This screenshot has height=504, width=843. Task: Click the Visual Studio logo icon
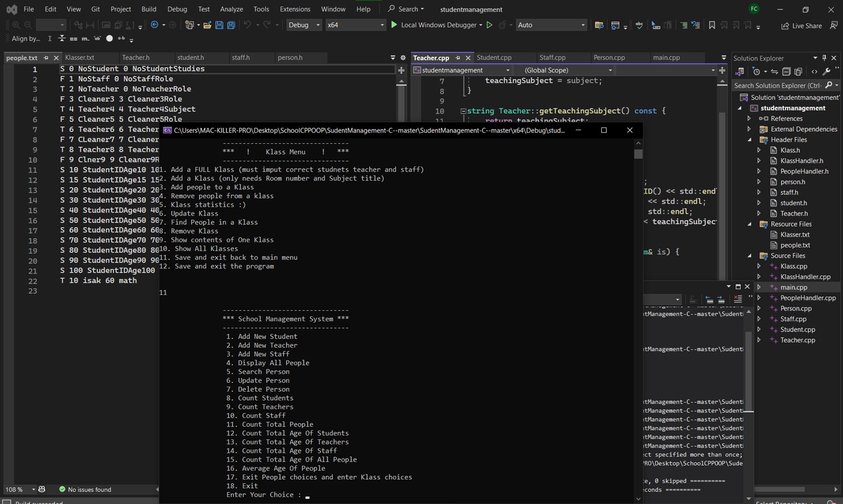coord(11,9)
